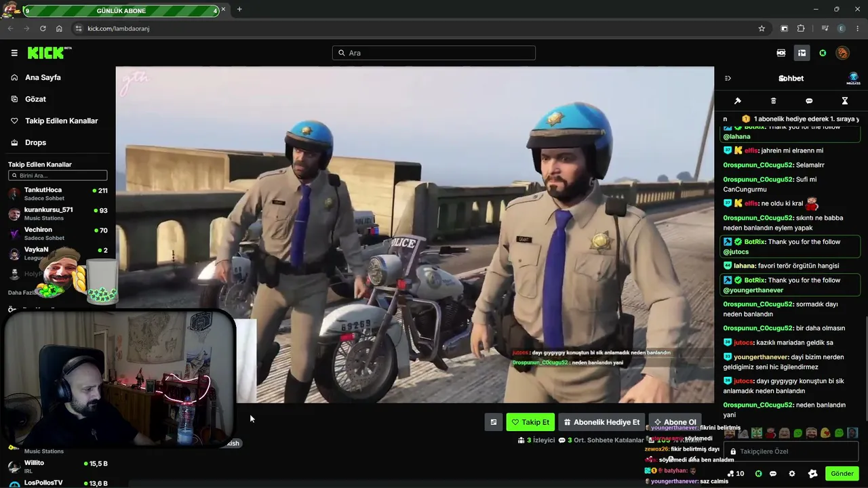
Task: Search followed channels in Birini Ara field
Action: (58, 176)
